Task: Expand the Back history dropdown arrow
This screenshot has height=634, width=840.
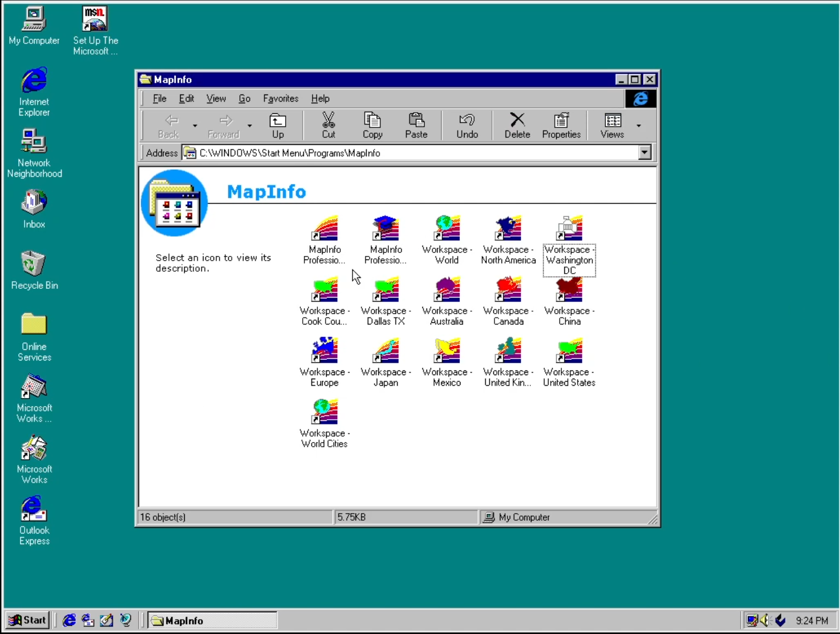Action: (x=195, y=126)
